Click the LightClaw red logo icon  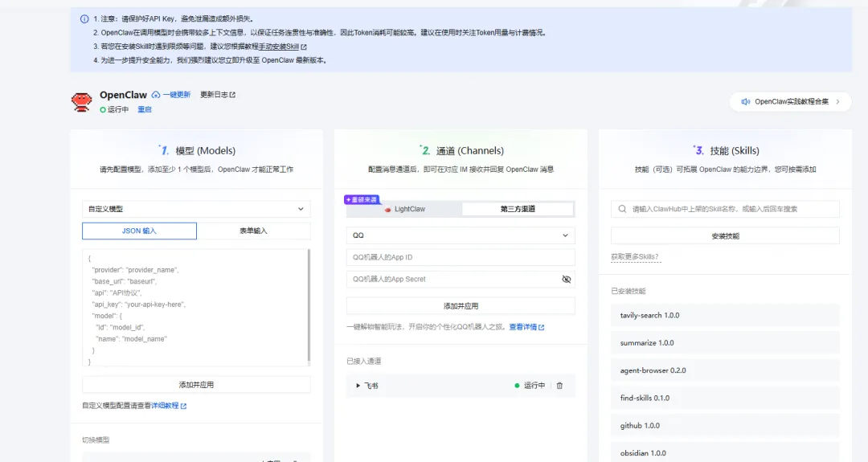pyautogui.click(x=387, y=209)
